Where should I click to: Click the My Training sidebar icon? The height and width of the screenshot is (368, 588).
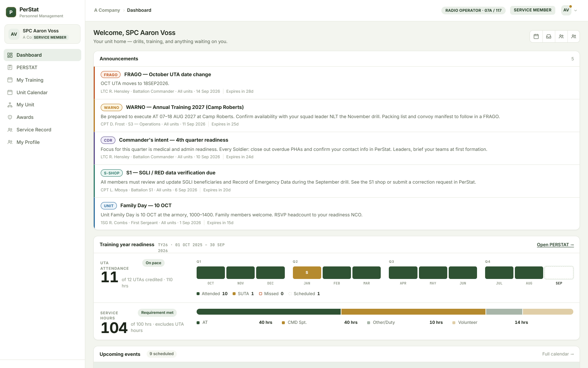pos(10,80)
